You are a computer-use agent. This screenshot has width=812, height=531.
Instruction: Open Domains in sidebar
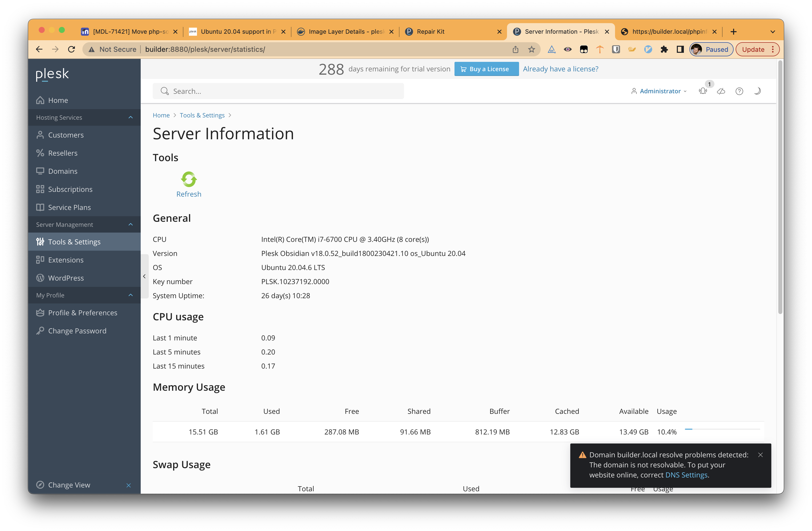click(84, 171)
